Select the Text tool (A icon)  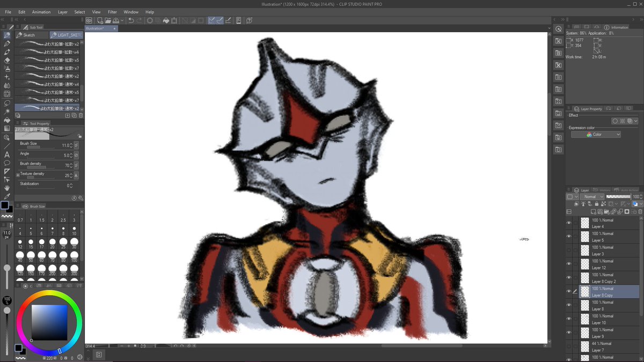pyautogui.click(x=7, y=154)
